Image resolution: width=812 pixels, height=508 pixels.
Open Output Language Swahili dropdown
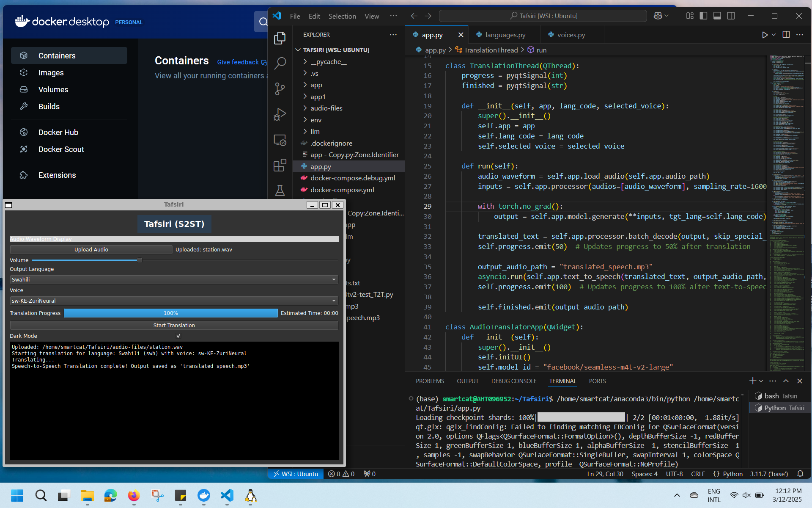pos(174,279)
